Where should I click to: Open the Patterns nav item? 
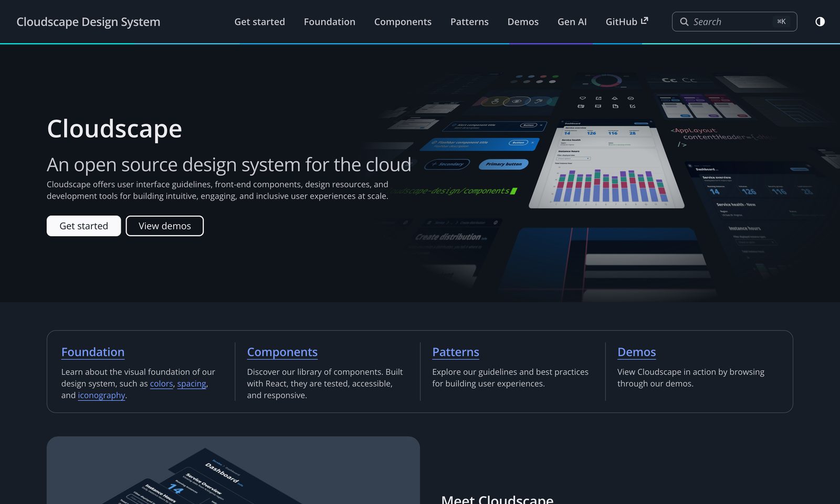469,22
